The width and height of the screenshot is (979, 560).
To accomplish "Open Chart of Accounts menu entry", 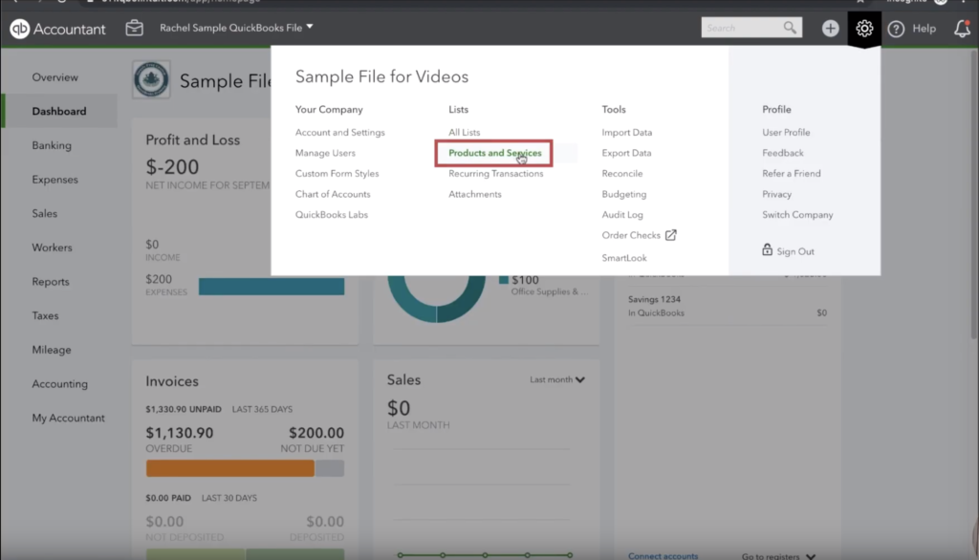I will [333, 194].
